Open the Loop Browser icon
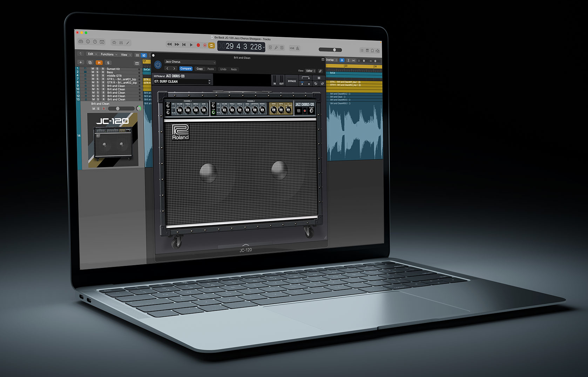The width and height of the screenshot is (588, 377). [372, 51]
